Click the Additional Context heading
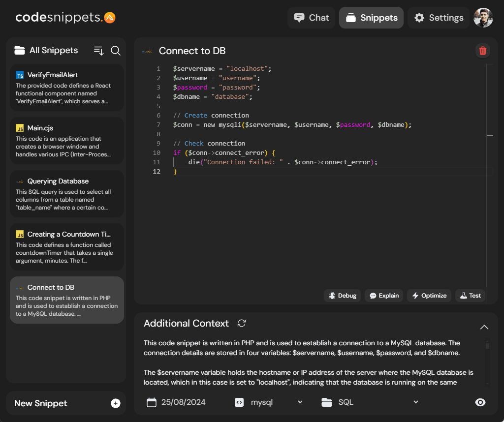The width and height of the screenshot is (504, 422). (x=186, y=323)
